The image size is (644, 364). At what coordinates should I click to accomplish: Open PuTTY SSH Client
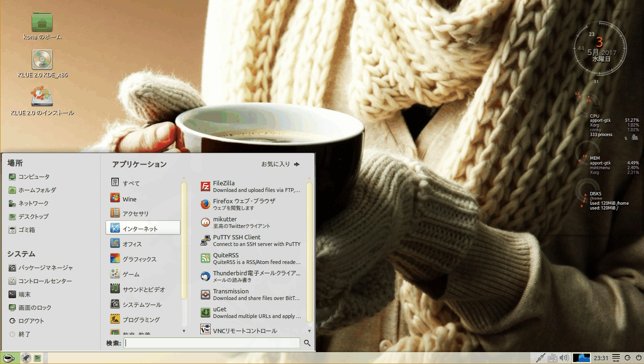pos(251,241)
